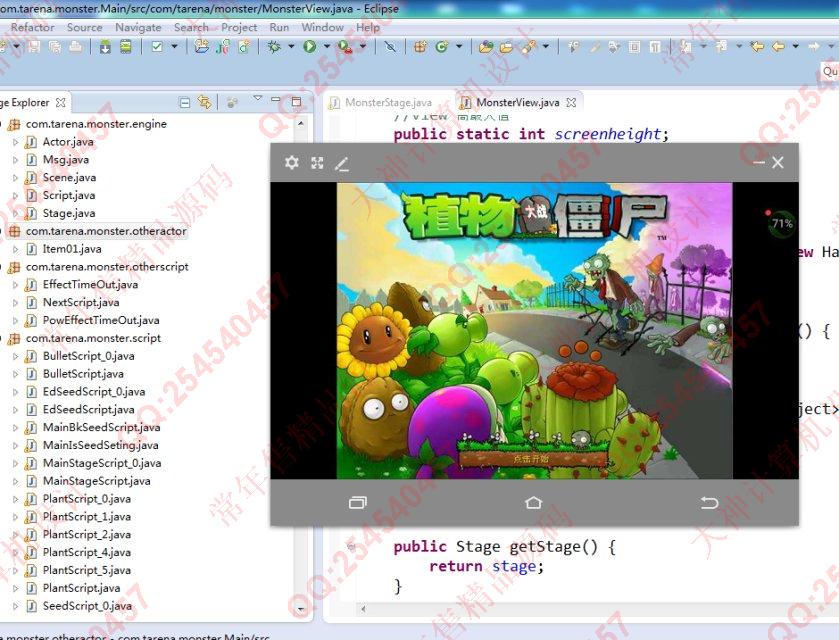Open Package Explorer View Menu triangle
The width and height of the screenshot is (839, 640).
tap(257, 98)
